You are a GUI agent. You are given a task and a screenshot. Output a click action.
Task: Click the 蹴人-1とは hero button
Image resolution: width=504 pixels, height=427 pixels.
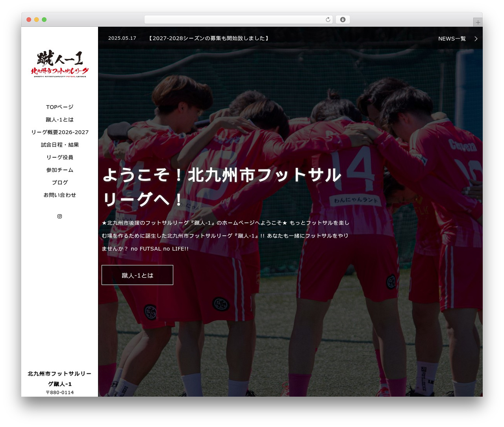[137, 275]
